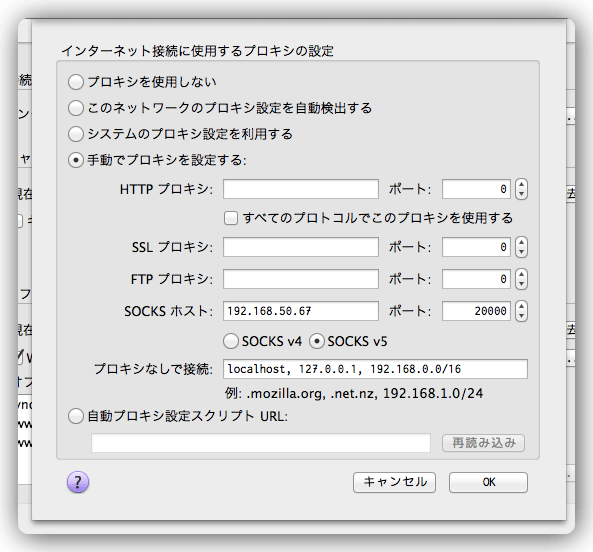Decrease FTP proxy port with stepper down arrow
Viewport: 593px width, 552px height.
click(x=522, y=284)
